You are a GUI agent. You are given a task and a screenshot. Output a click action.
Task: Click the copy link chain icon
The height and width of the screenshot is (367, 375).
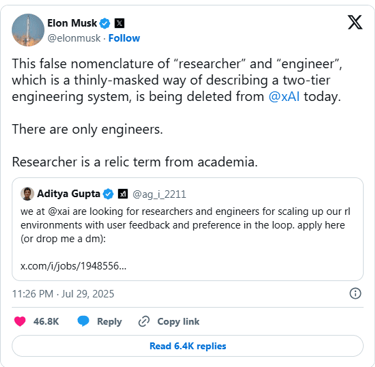point(144,321)
